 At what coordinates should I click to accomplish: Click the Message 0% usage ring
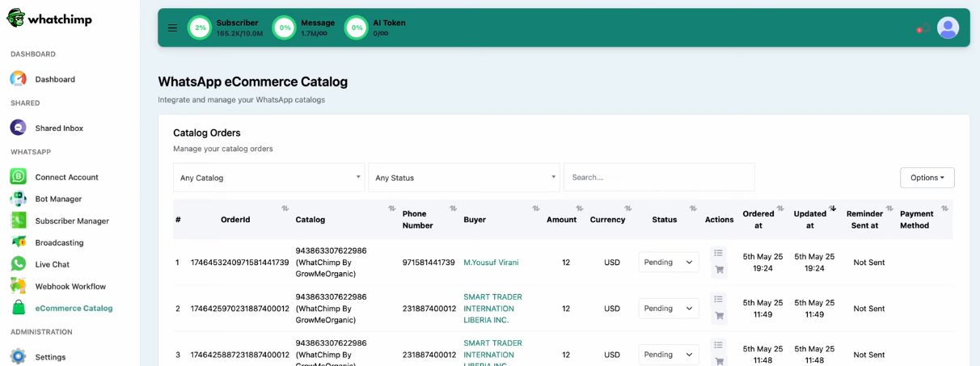click(x=285, y=27)
